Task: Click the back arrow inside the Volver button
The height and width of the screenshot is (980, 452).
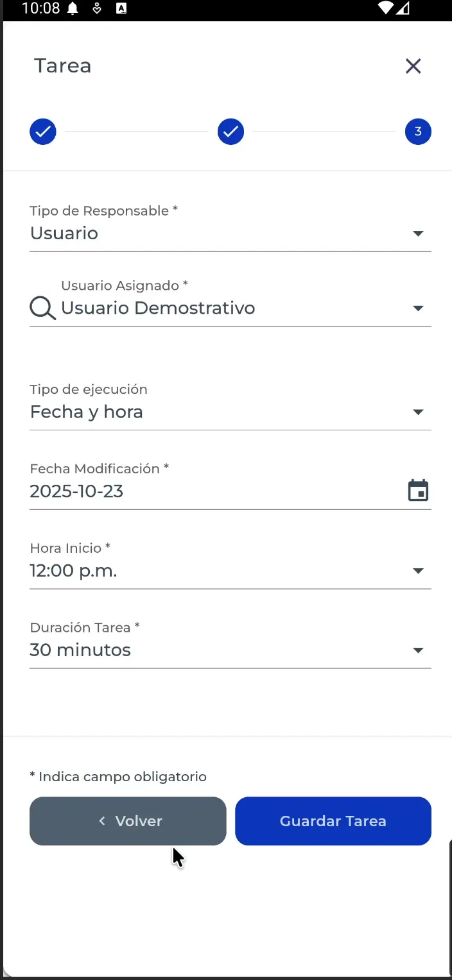Action: 101,821
